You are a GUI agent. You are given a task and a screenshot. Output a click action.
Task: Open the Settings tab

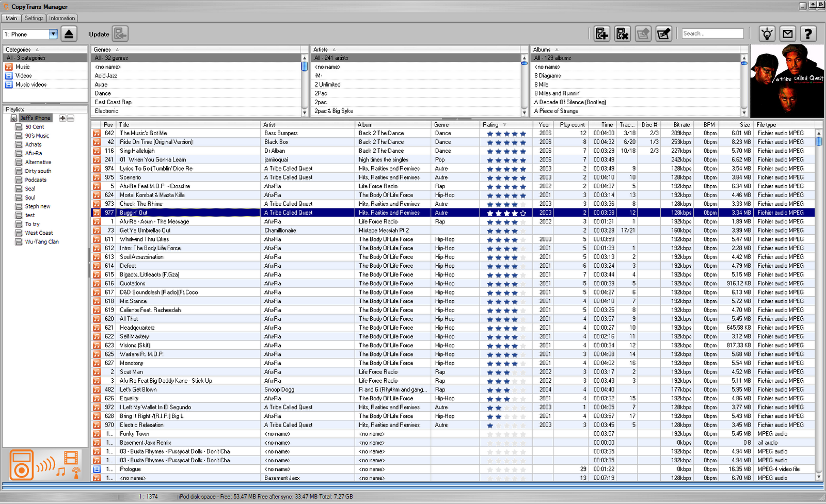(x=34, y=18)
